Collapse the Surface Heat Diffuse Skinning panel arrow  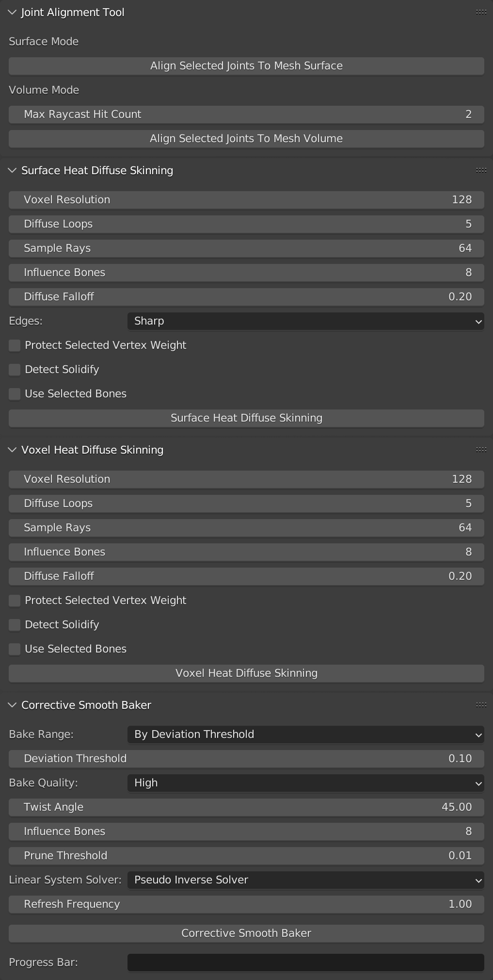pos(12,170)
